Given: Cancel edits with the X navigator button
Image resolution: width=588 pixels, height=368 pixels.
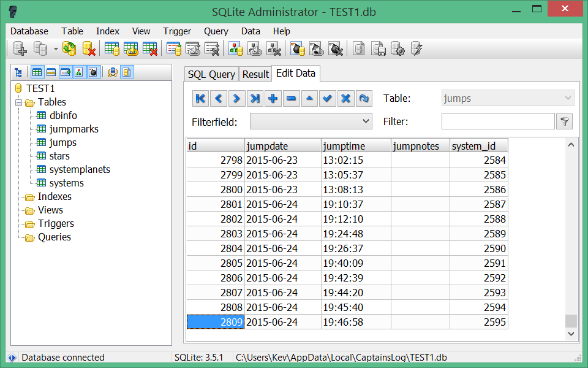Looking at the screenshot, I should pyautogui.click(x=345, y=98).
